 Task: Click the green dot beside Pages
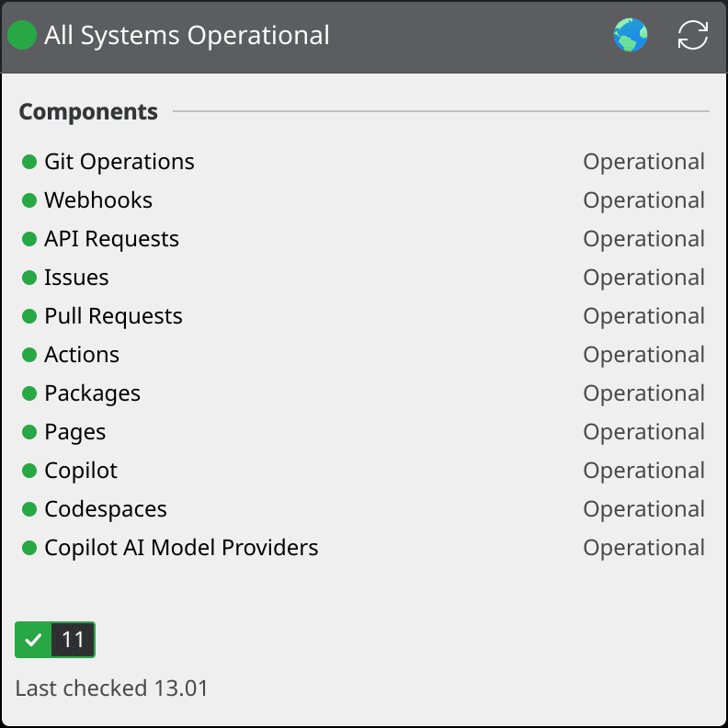(29, 432)
